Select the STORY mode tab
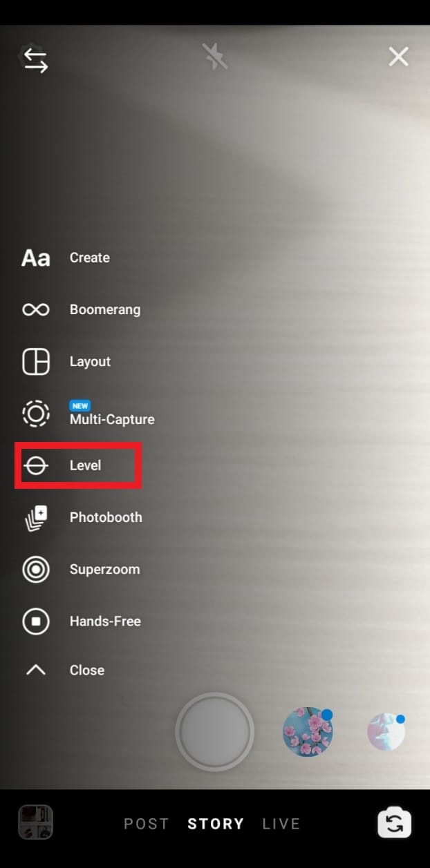430x868 pixels. (x=216, y=824)
